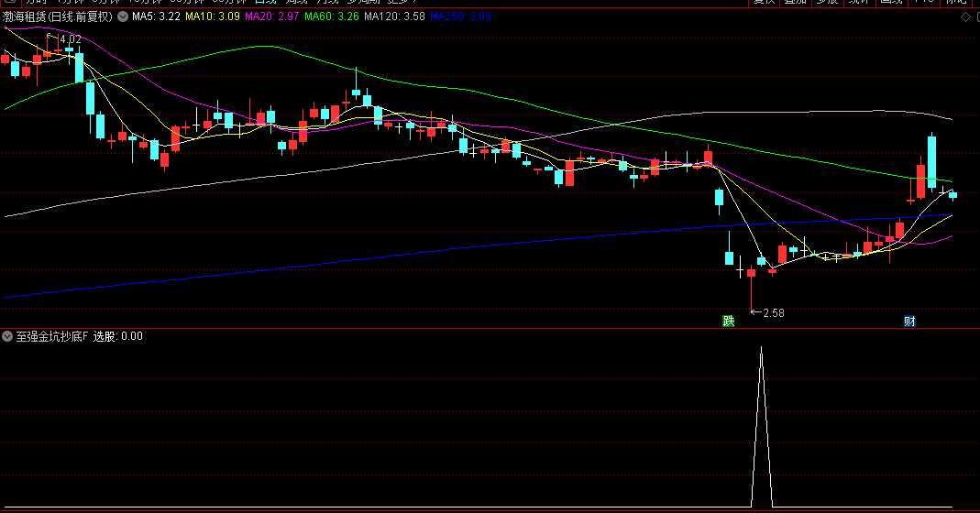Click the 渤海租赁(日线.前复权) chart title
The height and width of the screenshot is (513, 980).
tap(58, 16)
